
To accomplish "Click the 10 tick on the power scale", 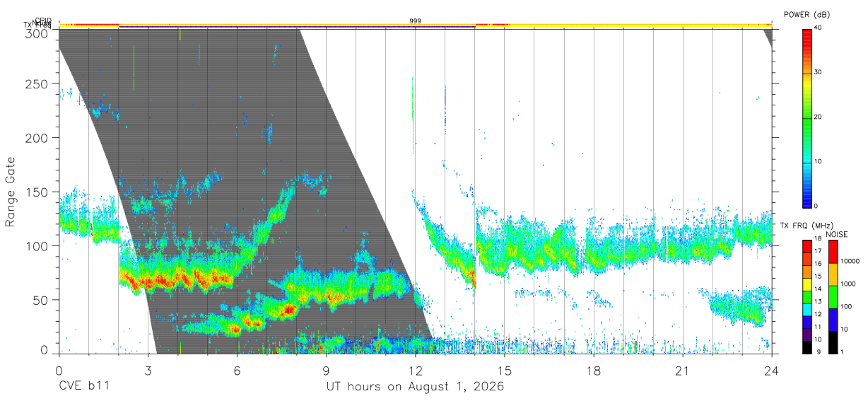I will (819, 161).
